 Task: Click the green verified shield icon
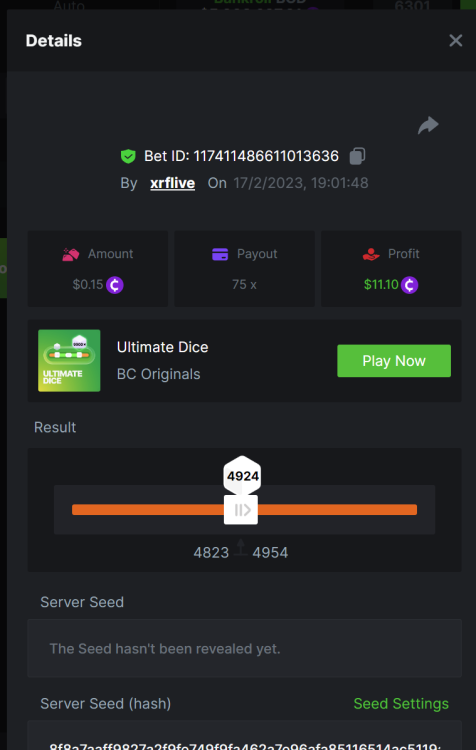pos(128,156)
